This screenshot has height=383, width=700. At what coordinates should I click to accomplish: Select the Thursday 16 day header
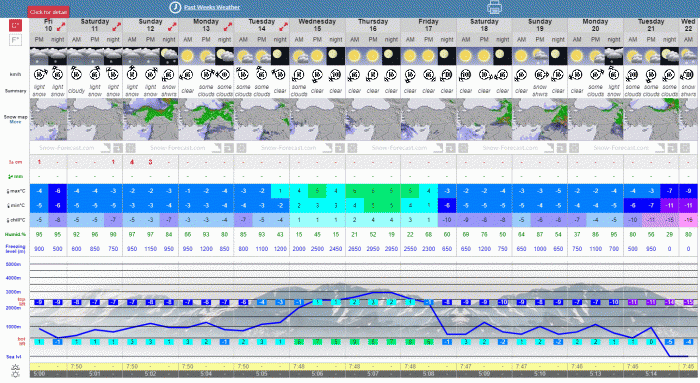373,25
